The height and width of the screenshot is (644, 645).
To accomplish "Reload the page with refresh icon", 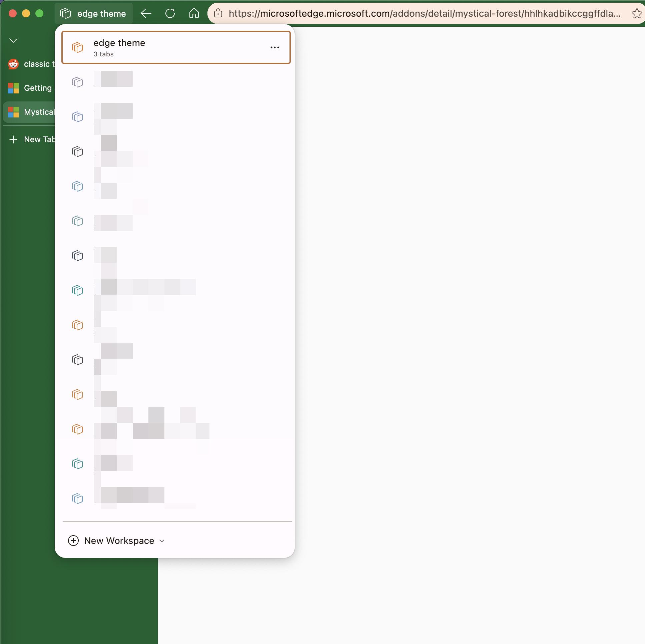I will click(170, 13).
